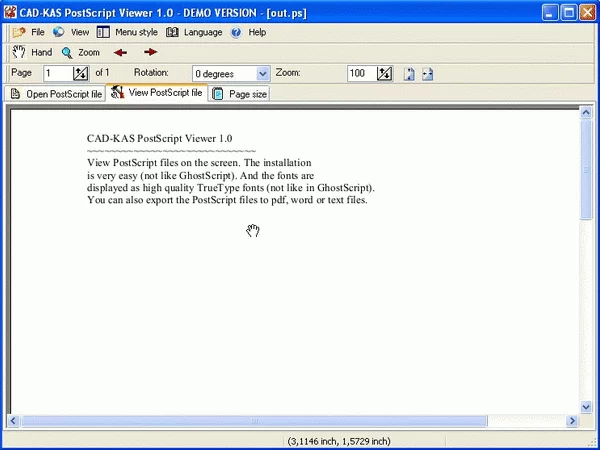600x450 pixels.
Task: Click the Language book icon
Action: tap(172, 32)
